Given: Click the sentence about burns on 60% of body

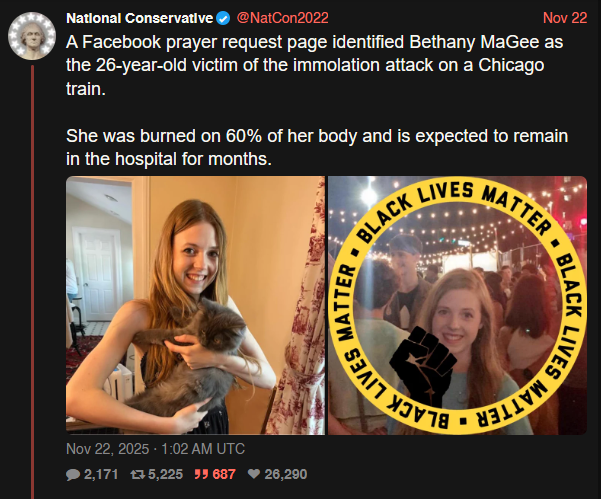Looking at the screenshot, I should [315, 146].
